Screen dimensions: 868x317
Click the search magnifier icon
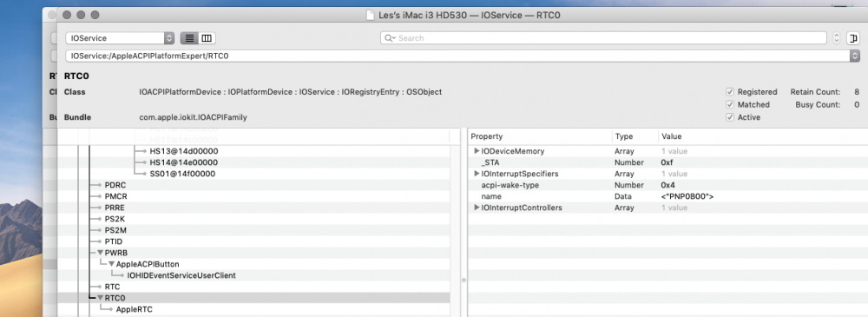pyautogui.click(x=390, y=38)
